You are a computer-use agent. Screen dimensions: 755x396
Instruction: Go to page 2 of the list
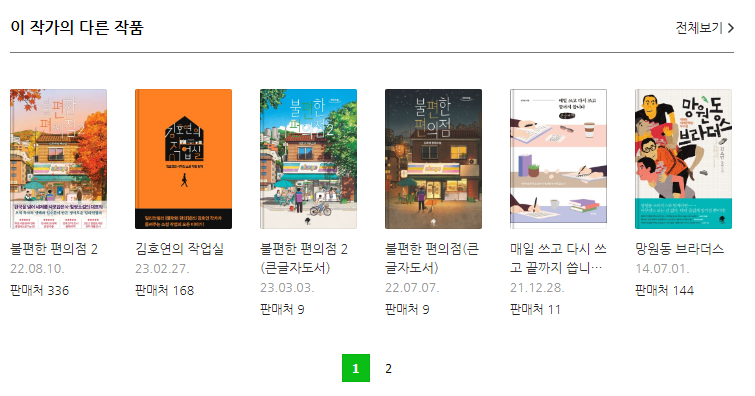click(x=389, y=368)
